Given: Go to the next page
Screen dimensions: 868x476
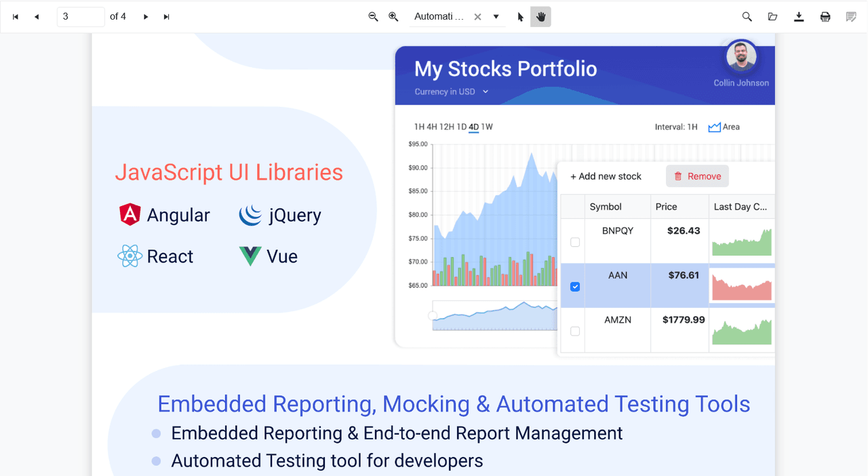Looking at the screenshot, I should (x=146, y=17).
